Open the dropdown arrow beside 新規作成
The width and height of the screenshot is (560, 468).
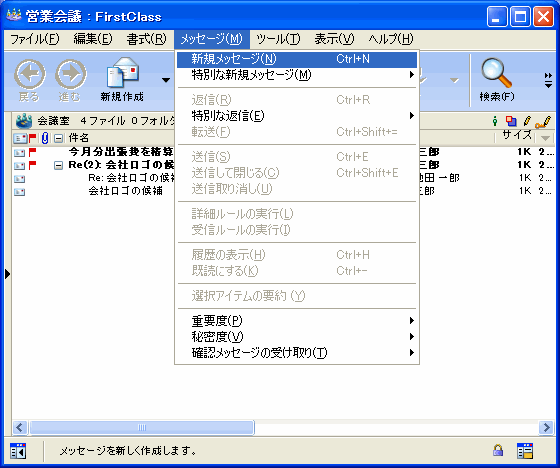[166, 80]
